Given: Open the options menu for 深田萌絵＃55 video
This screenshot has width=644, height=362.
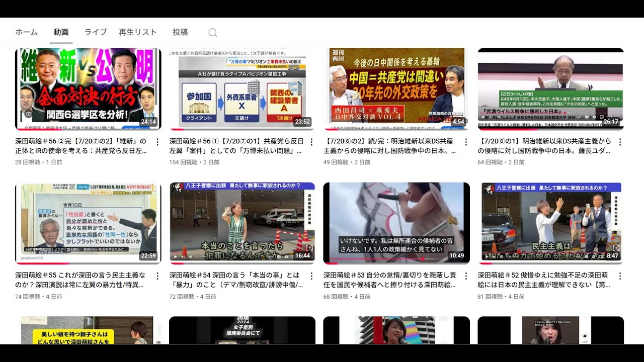Looking at the screenshot, I should 156,276.
